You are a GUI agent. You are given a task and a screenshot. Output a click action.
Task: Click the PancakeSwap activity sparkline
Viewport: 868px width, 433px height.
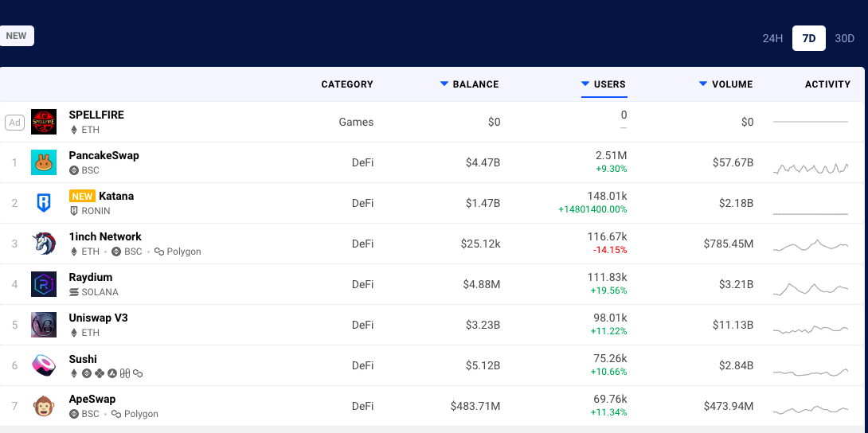pos(811,168)
